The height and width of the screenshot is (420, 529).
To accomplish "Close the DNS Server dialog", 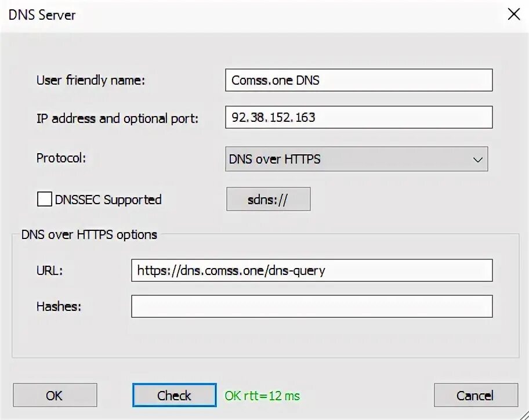I will point(513,14).
